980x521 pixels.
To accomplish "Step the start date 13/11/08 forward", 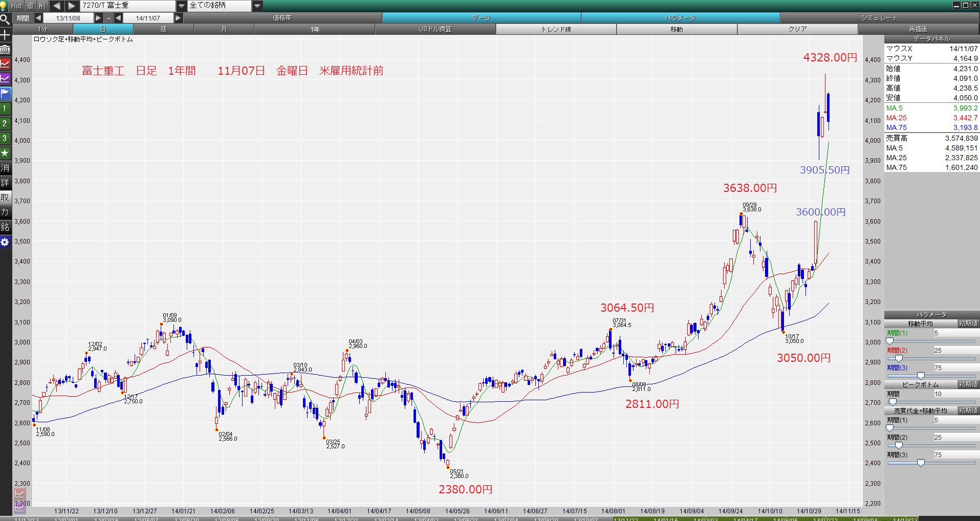I will click(x=98, y=18).
